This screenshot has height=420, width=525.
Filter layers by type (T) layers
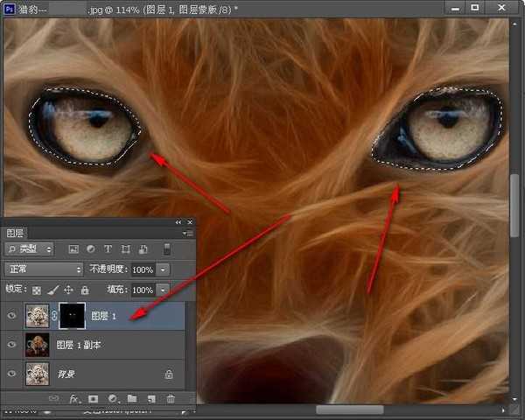(108, 249)
